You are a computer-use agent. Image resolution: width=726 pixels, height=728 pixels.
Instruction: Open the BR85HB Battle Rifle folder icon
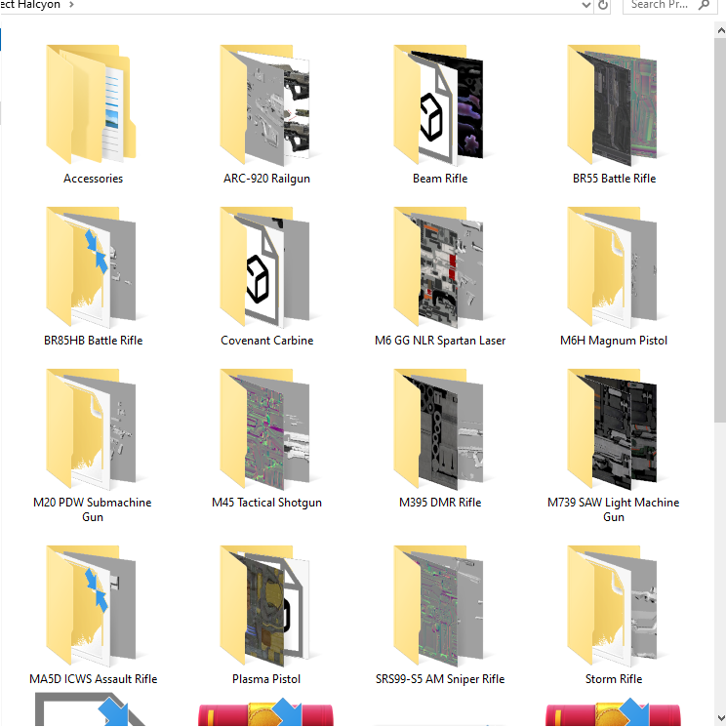point(91,267)
